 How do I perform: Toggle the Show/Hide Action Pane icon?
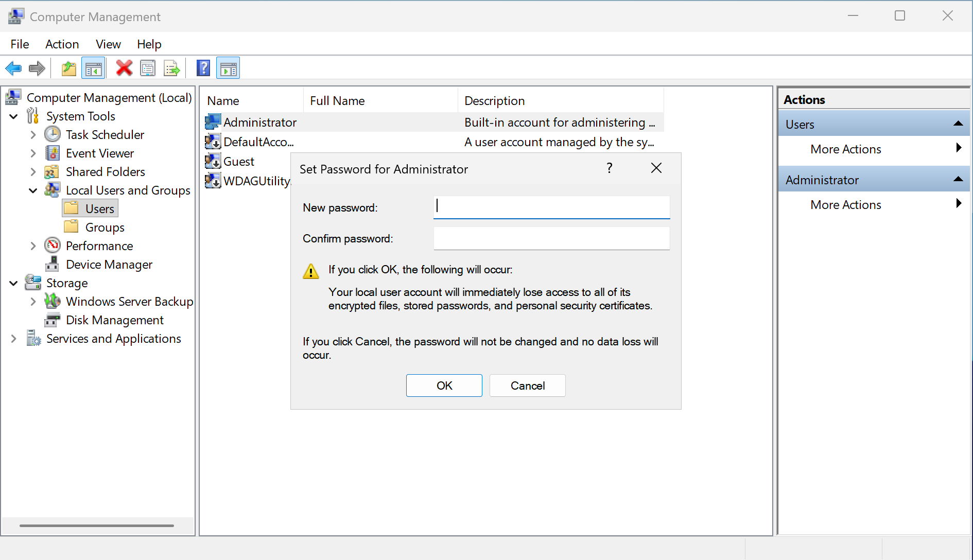tap(228, 68)
